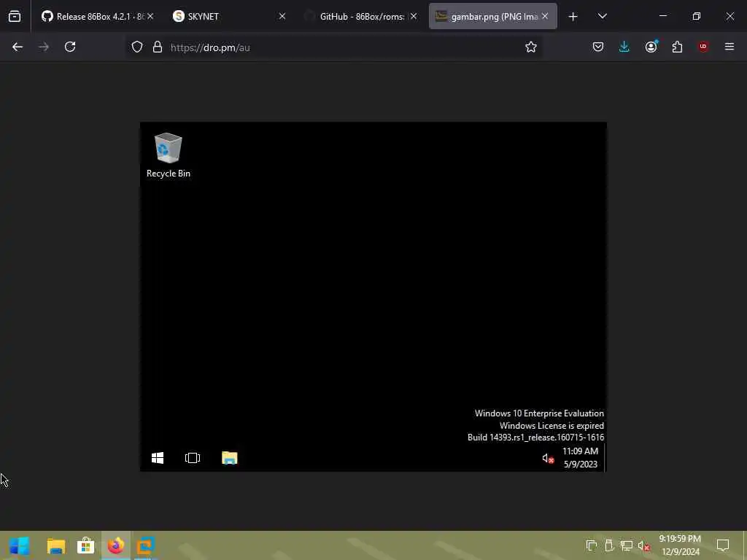Click the overlapping-windows tray icon

click(x=591, y=545)
